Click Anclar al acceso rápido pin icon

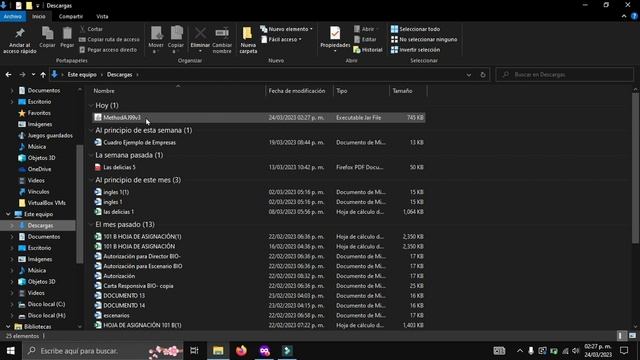pos(19,33)
